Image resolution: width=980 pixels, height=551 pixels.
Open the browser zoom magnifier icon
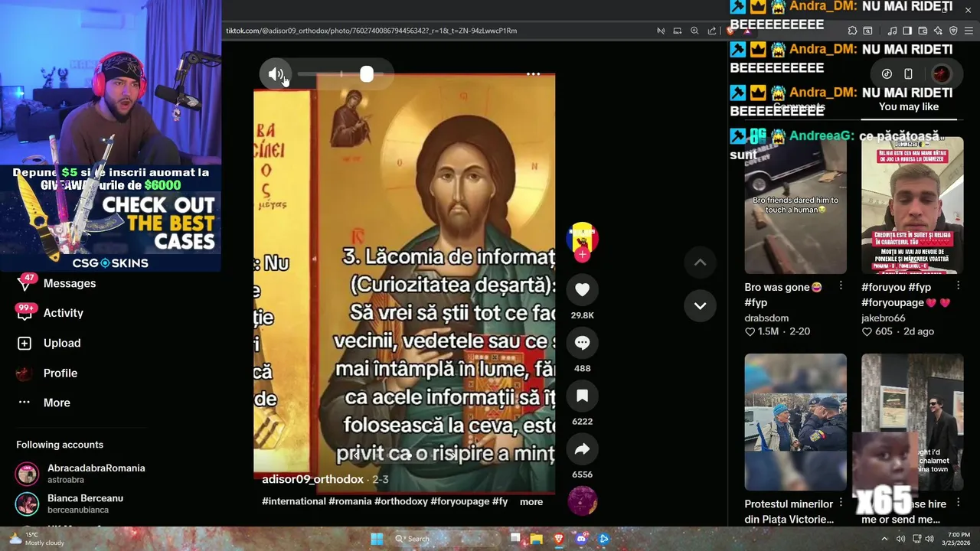click(694, 31)
